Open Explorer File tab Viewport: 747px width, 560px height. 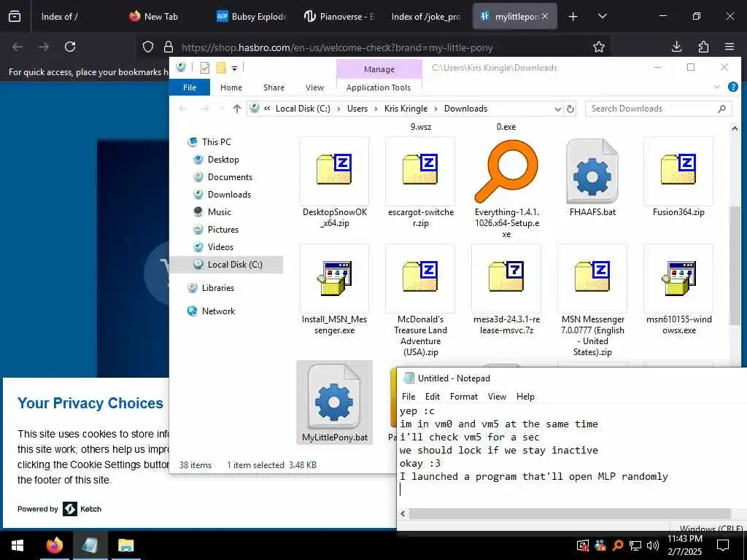tap(190, 87)
